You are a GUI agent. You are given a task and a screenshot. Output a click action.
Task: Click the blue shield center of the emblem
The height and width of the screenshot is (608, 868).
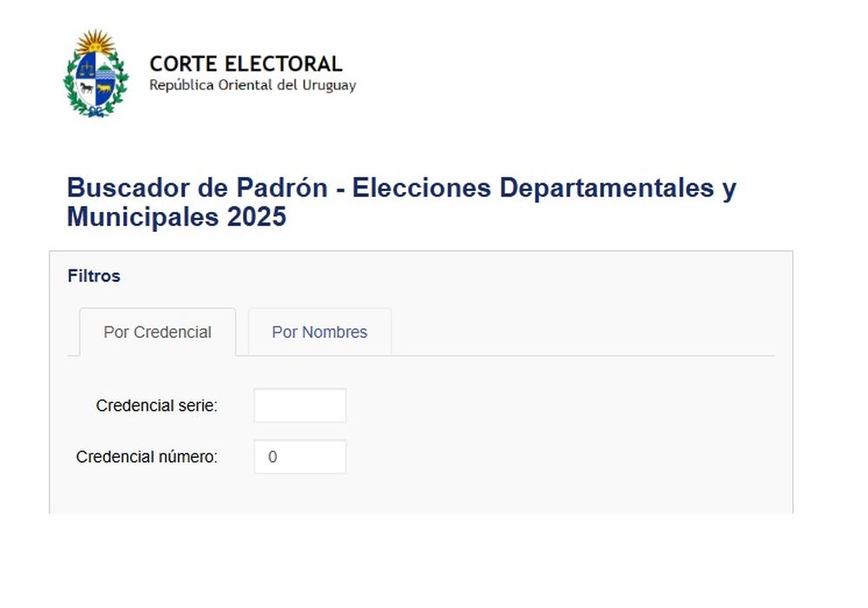click(95, 79)
